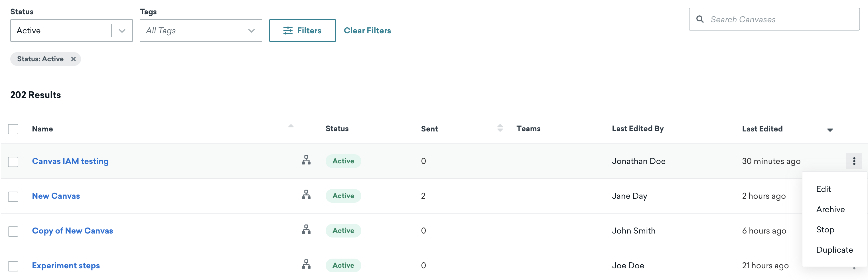The height and width of the screenshot is (280, 868).
Task: Sort the Name column ascending
Action: (291, 126)
